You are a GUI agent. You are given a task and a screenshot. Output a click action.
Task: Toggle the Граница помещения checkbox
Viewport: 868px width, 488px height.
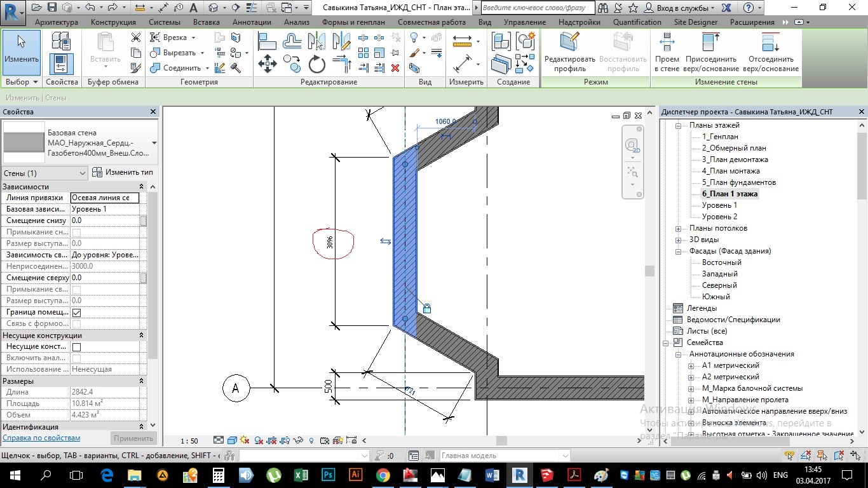76,313
